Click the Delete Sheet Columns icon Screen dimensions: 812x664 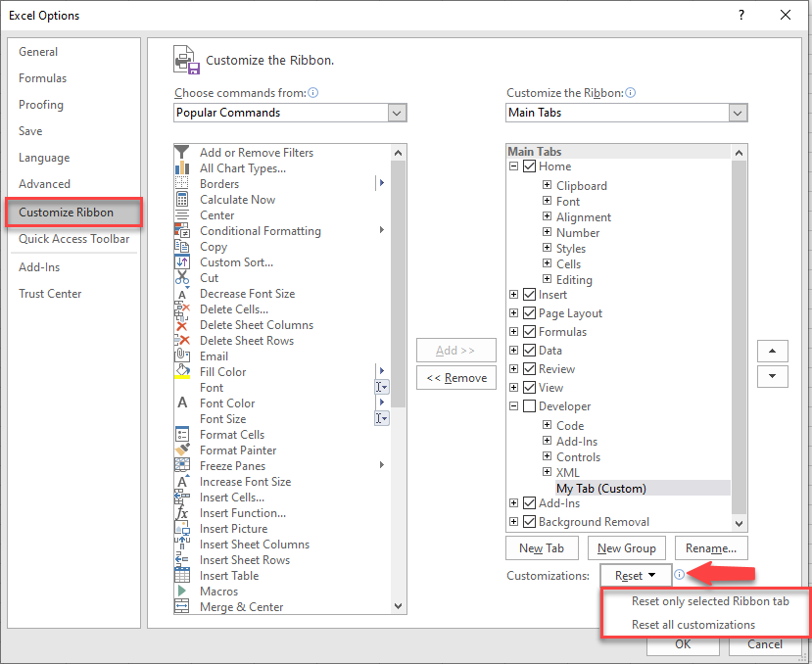[182, 325]
